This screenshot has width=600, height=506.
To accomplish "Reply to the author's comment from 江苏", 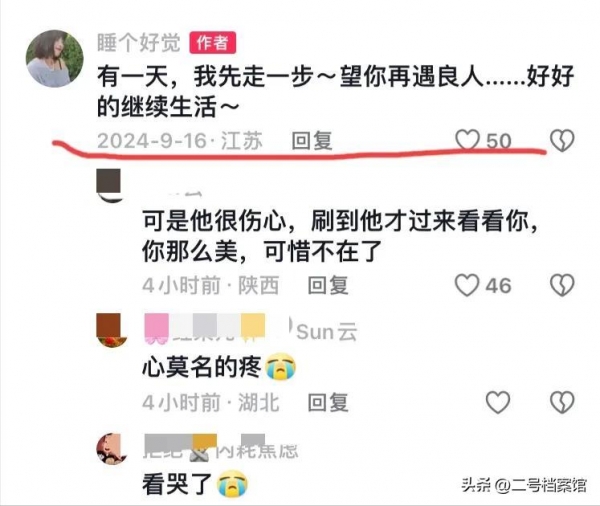I will pyautogui.click(x=312, y=140).
